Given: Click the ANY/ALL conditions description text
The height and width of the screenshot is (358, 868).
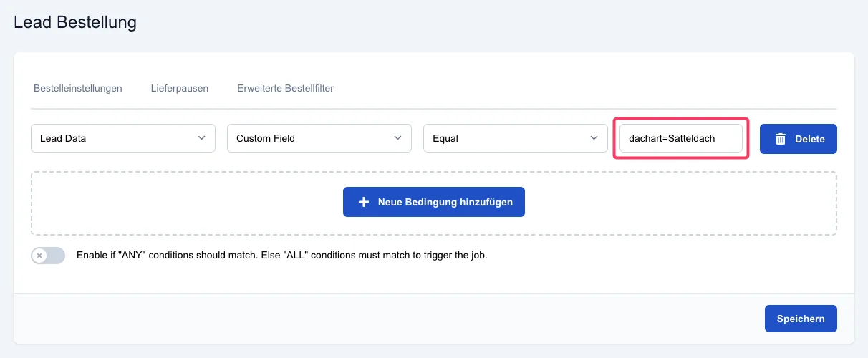Looking at the screenshot, I should click(282, 255).
